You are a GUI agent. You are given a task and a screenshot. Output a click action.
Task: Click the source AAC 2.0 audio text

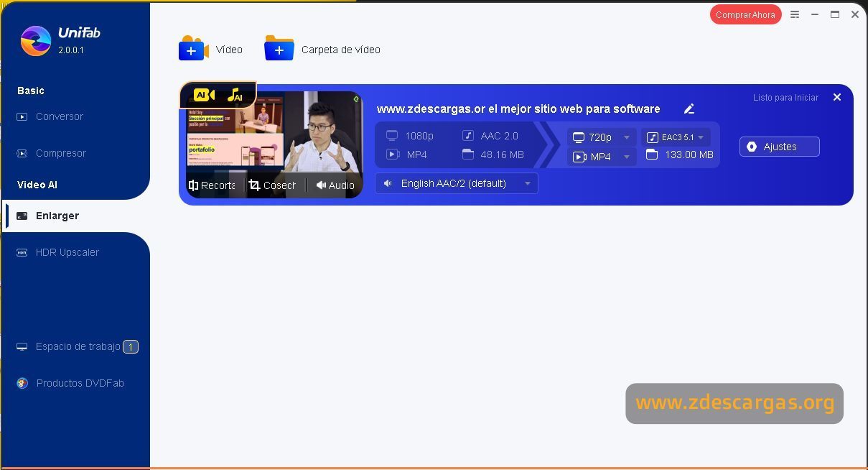click(x=500, y=136)
